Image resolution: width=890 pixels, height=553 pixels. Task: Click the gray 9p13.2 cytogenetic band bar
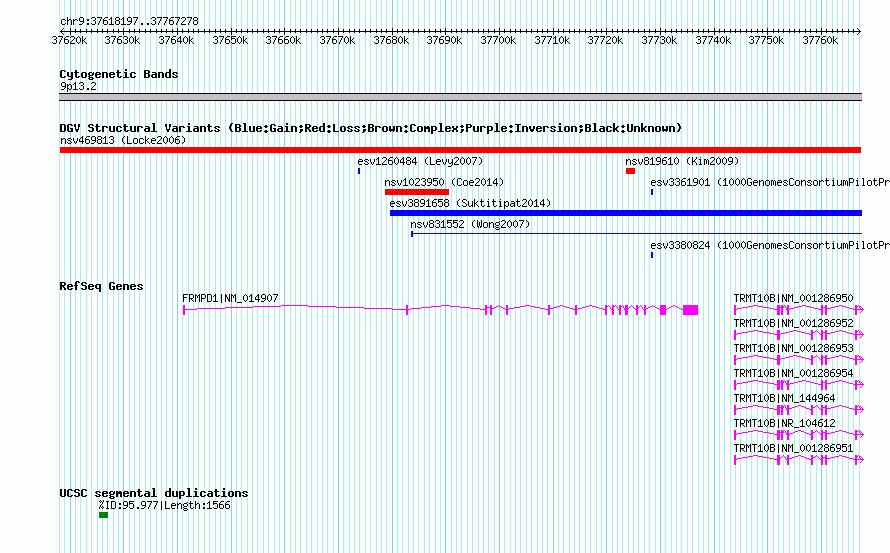[x=460, y=97]
